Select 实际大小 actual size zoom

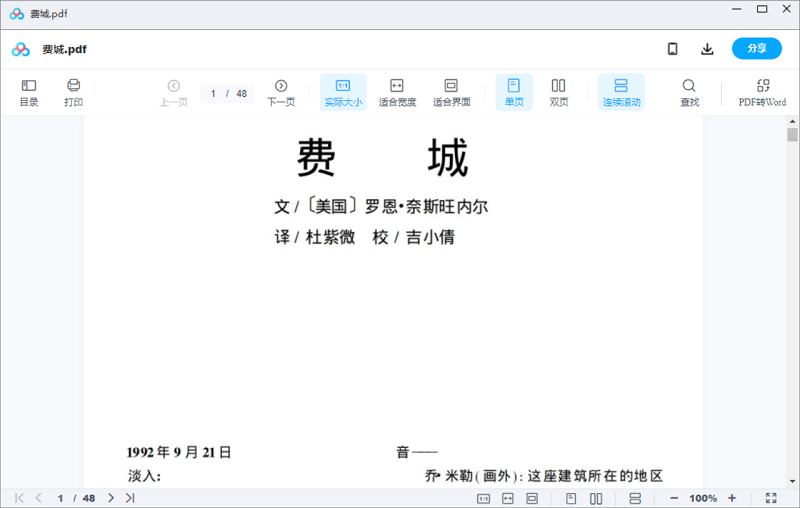[343, 92]
